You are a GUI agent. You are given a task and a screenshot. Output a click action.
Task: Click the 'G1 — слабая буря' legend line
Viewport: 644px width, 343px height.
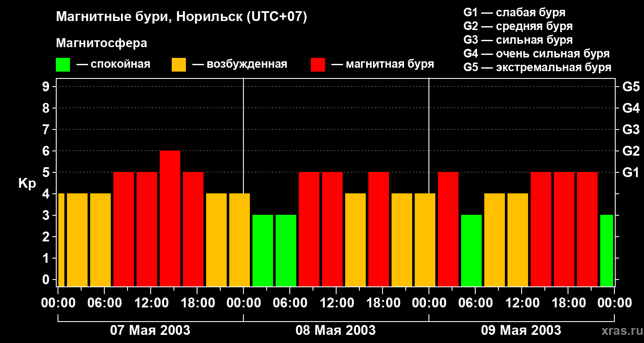point(514,12)
